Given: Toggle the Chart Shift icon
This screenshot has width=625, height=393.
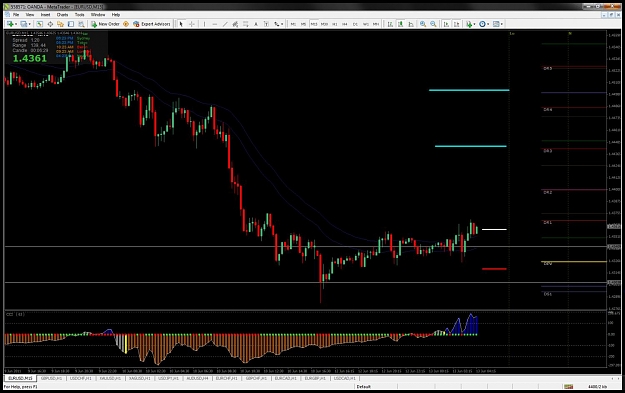Looking at the screenshot, I should coord(456,24).
